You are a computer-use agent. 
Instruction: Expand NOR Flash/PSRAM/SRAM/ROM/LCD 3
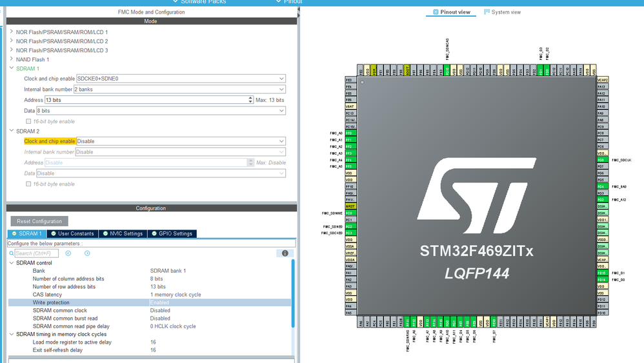click(12, 50)
